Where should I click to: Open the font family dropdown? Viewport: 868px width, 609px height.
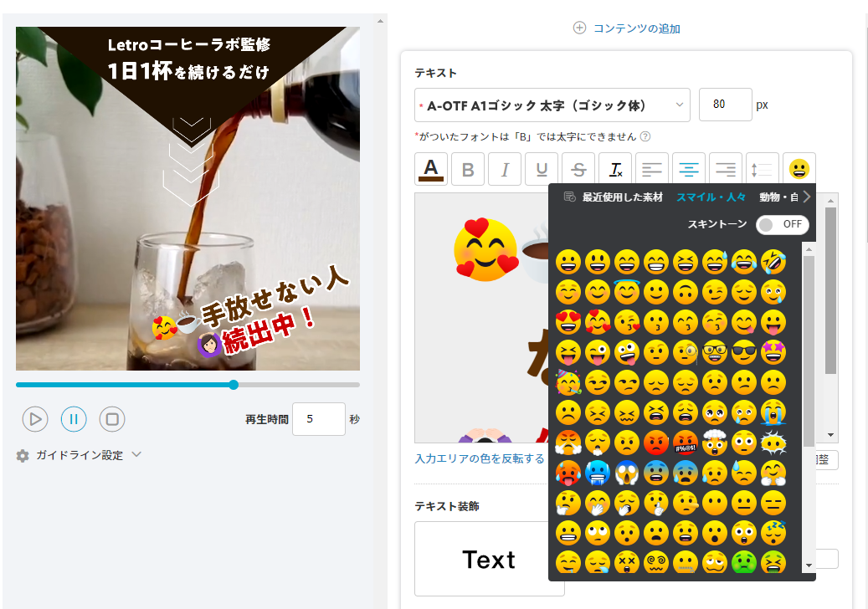(552, 105)
